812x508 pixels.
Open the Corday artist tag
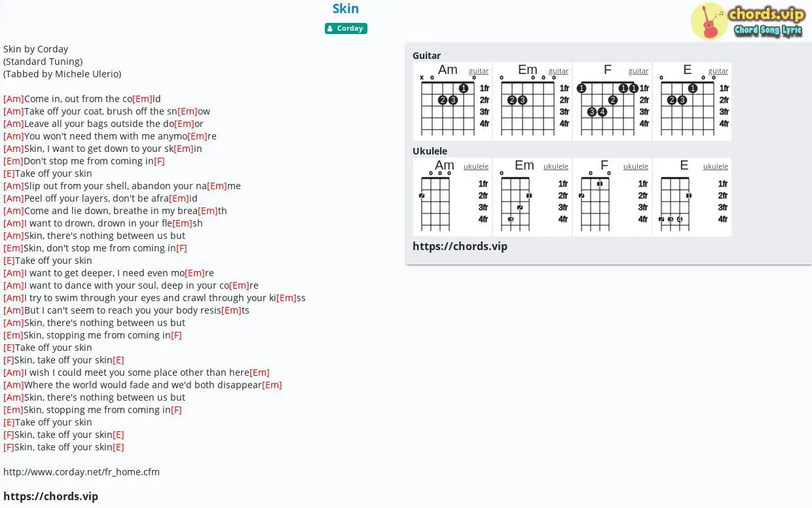pos(346,28)
